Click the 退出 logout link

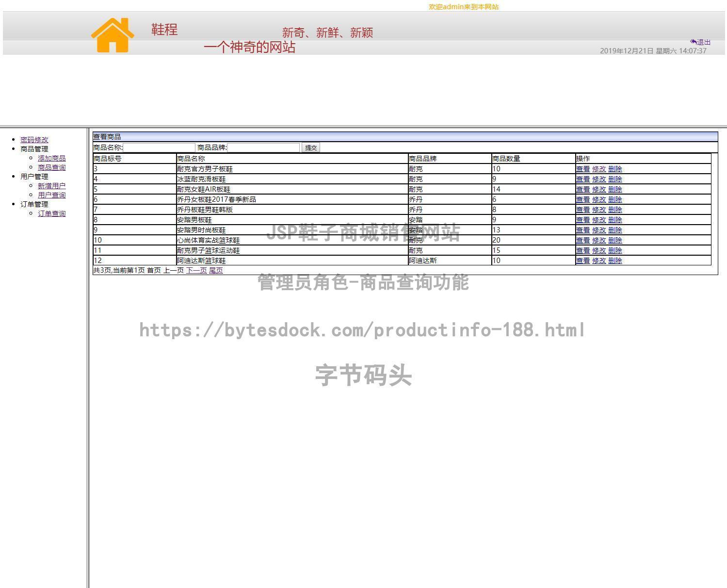(700, 42)
